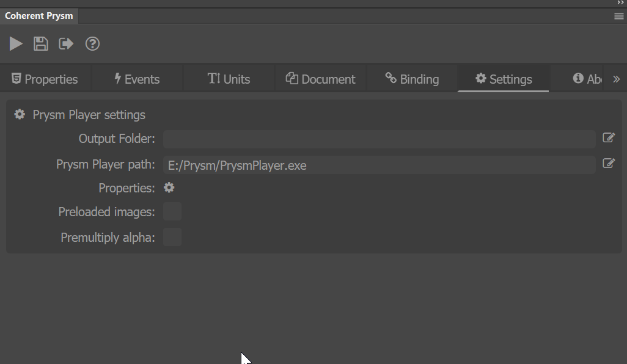
Task: Select the Settings tab
Action: (x=504, y=79)
